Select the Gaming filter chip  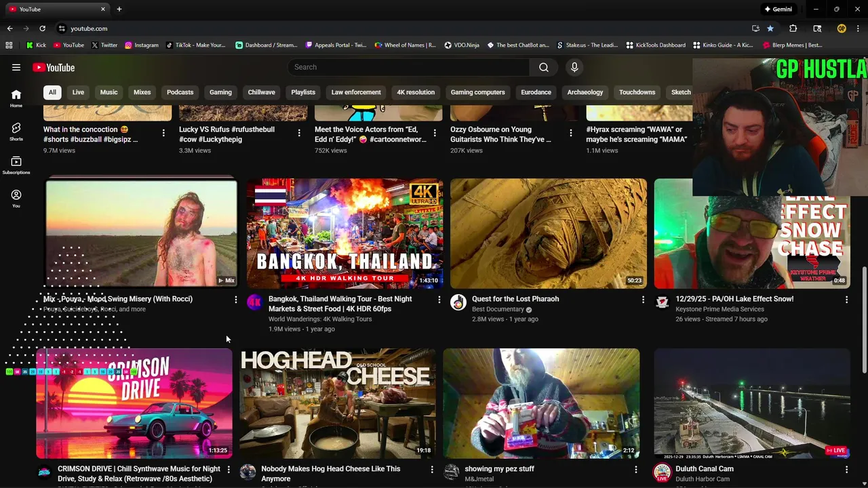point(220,92)
